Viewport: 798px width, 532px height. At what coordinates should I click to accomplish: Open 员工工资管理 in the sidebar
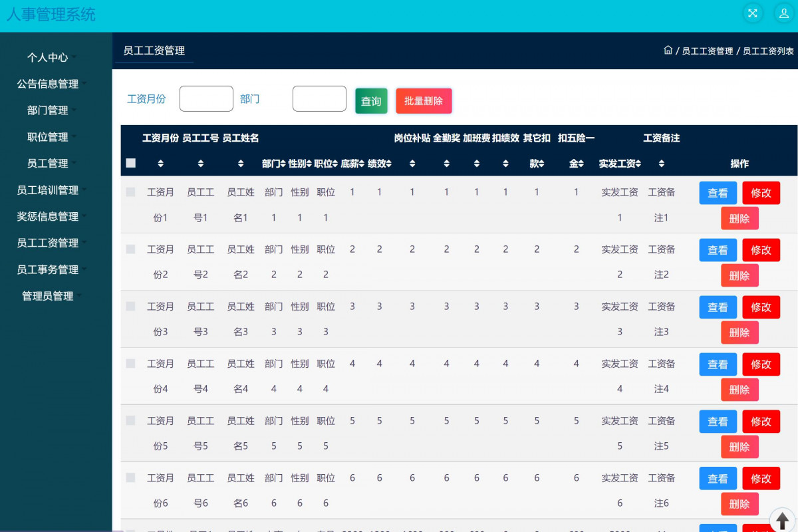pos(48,243)
